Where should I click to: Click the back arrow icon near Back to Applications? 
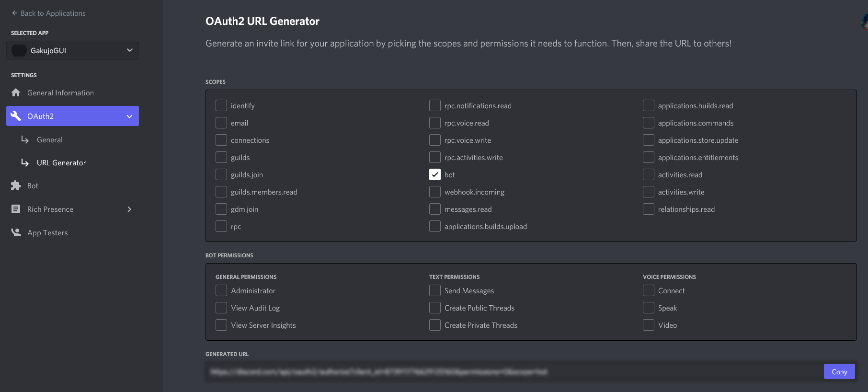point(14,13)
